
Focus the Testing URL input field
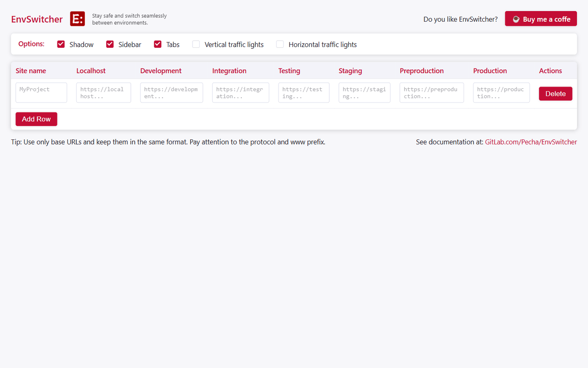304,92
